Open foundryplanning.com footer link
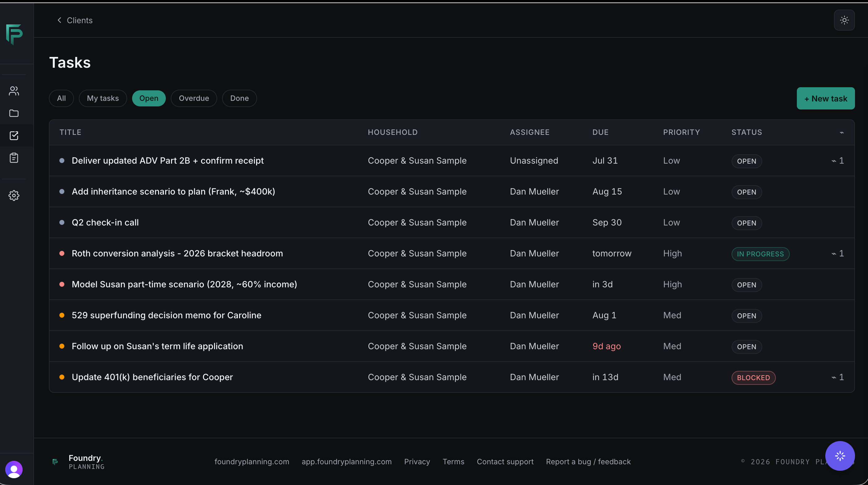Image resolution: width=868 pixels, height=485 pixels. (x=252, y=462)
